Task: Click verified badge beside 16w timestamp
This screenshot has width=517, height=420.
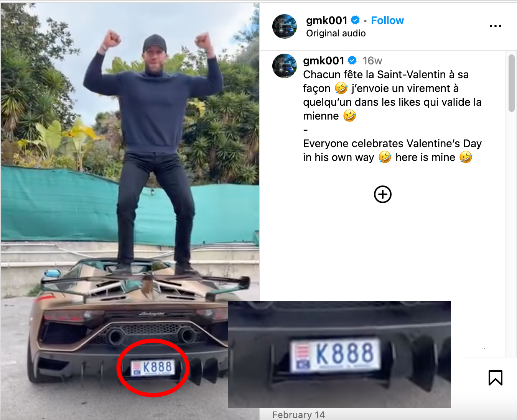Action: pos(352,60)
